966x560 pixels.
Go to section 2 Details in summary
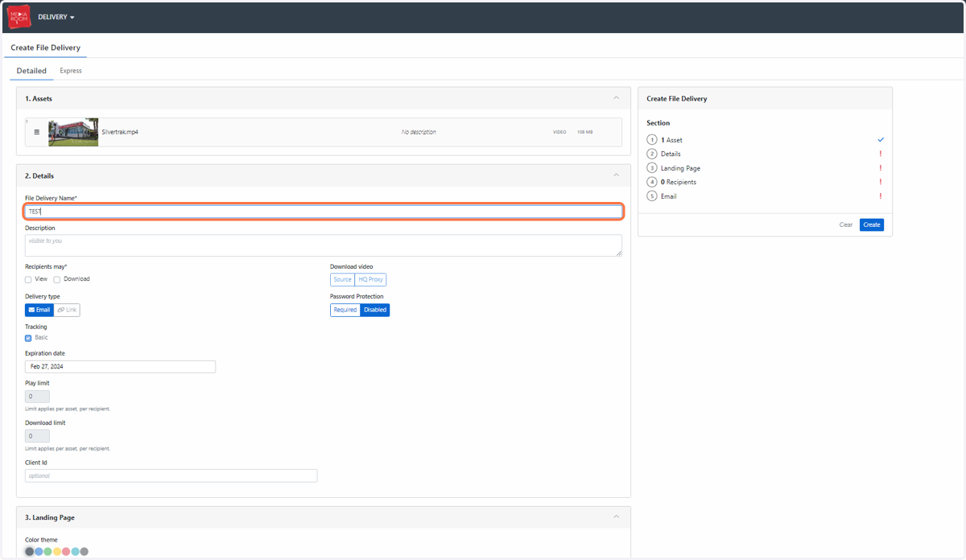[x=664, y=154]
